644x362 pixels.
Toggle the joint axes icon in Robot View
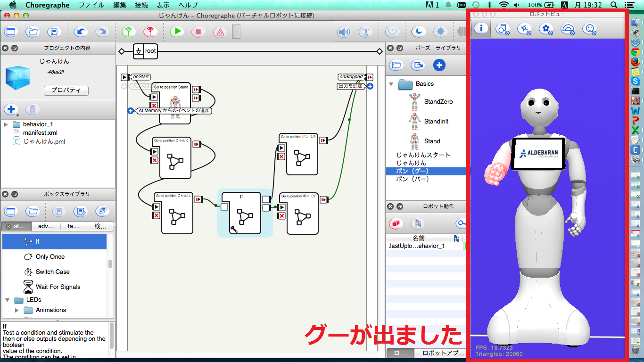(x=525, y=29)
